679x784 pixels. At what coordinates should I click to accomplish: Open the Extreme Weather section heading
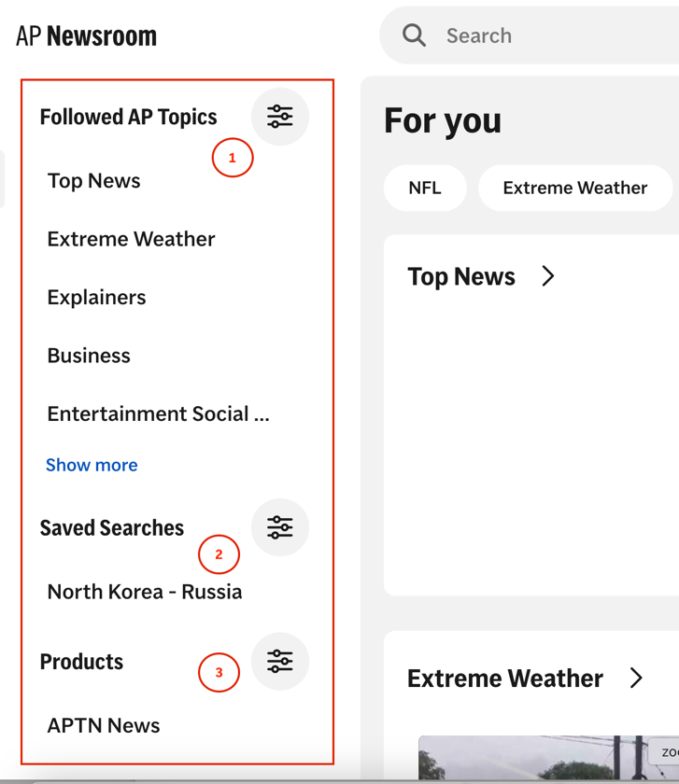click(x=505, y=679)
